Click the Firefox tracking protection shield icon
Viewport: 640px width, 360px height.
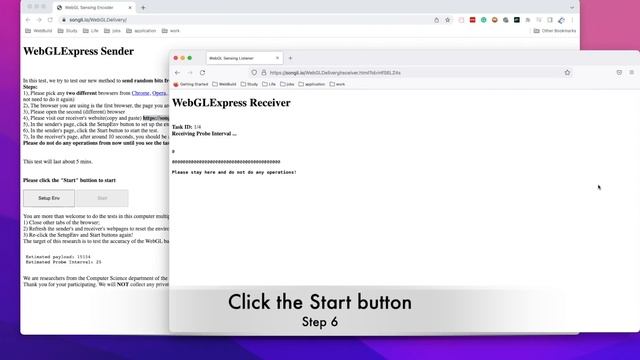coord(254,72)
